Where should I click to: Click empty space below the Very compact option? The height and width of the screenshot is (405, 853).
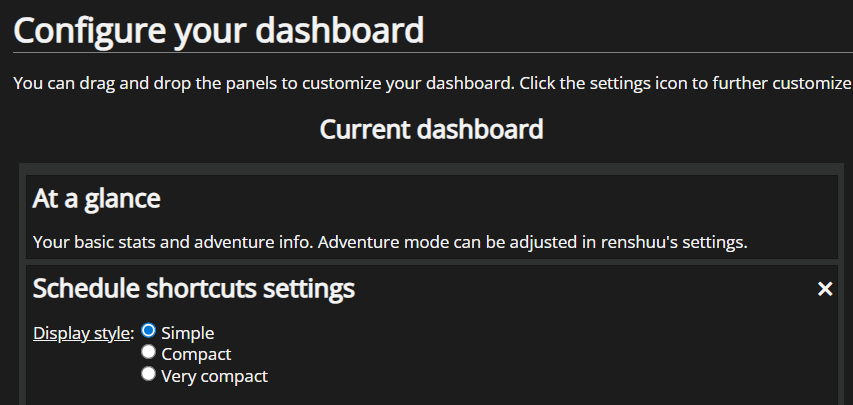[400, 394]
